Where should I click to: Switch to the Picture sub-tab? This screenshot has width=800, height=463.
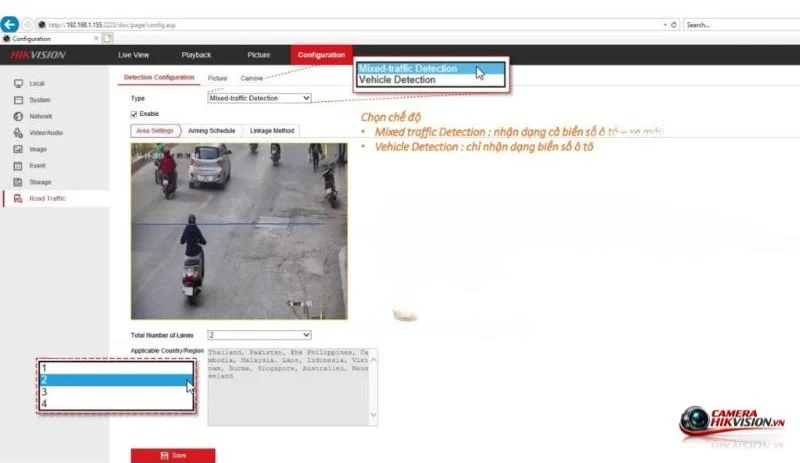point(217,78)
